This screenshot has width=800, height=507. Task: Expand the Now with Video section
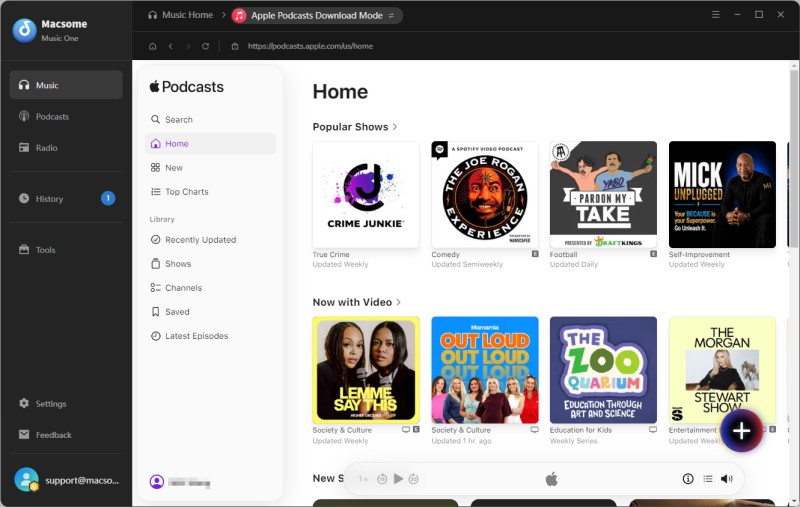[357, 302]
